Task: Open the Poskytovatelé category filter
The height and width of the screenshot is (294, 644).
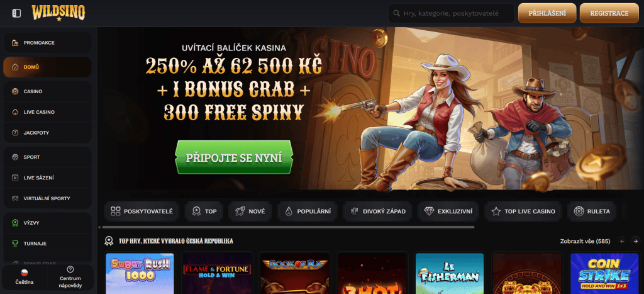Action: click(142, 212)
